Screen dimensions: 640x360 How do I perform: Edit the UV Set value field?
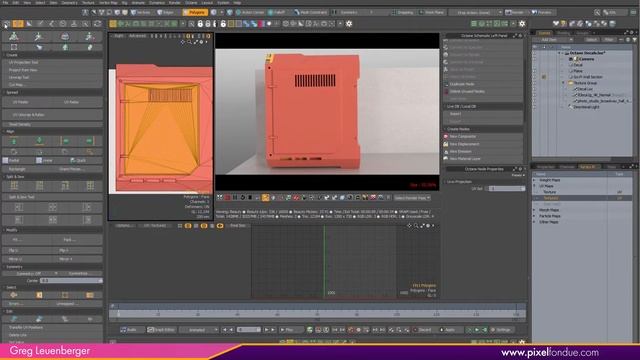(507, 189)
